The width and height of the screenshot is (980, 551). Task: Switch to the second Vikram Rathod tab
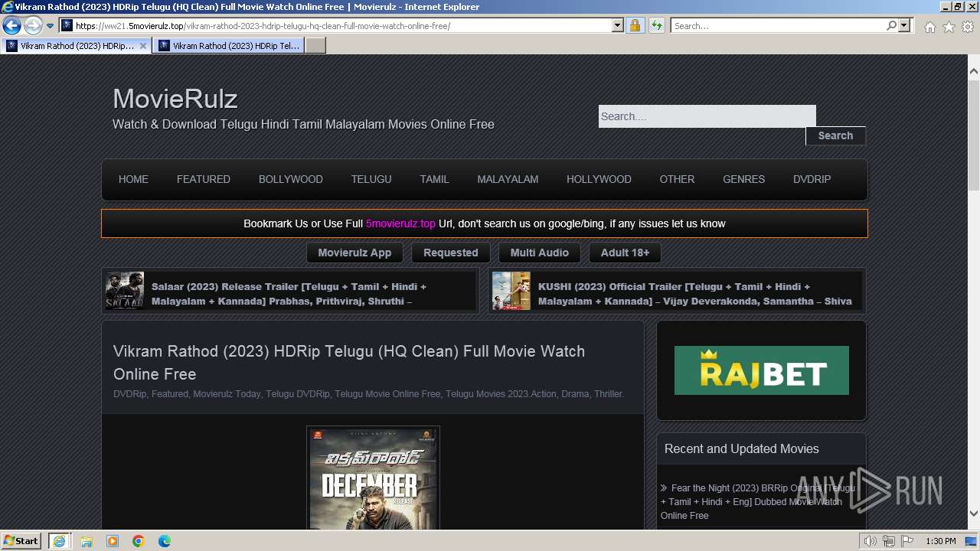coord(229,46)
